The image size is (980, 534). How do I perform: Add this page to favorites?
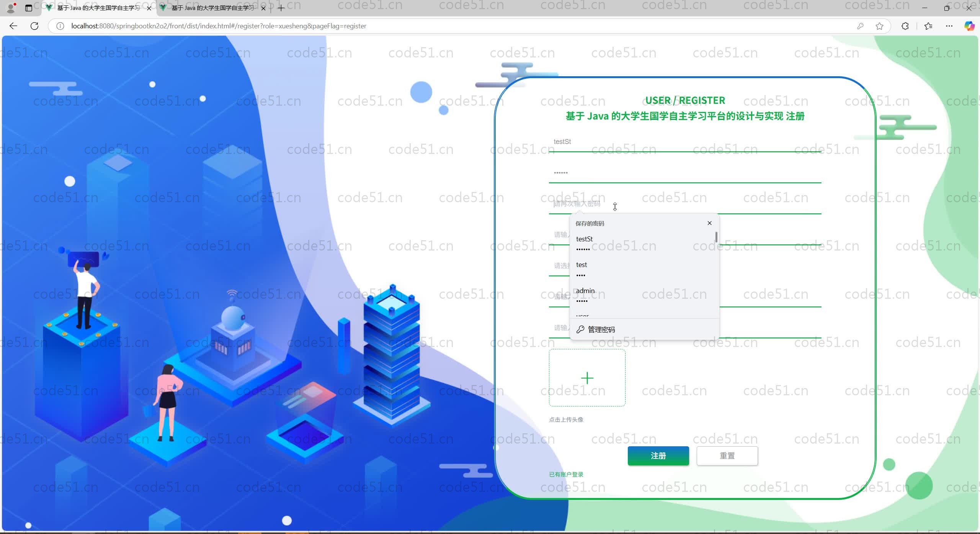tap(879, 26)
